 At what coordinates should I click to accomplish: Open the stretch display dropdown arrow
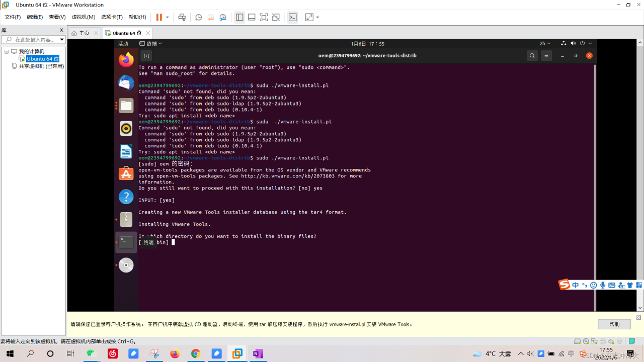coord(317,17)
